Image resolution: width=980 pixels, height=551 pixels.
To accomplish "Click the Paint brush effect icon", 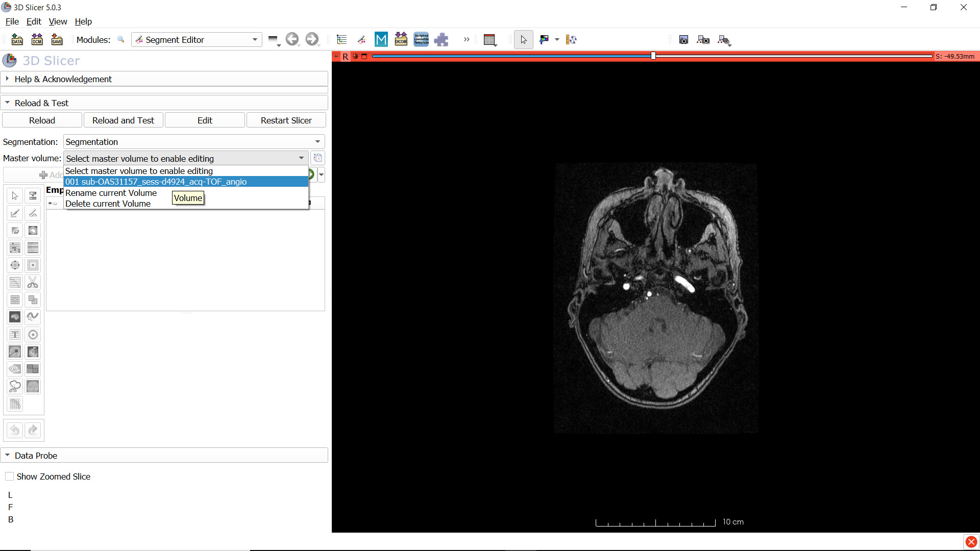I will pyautogui.click(x=15, y=213).
